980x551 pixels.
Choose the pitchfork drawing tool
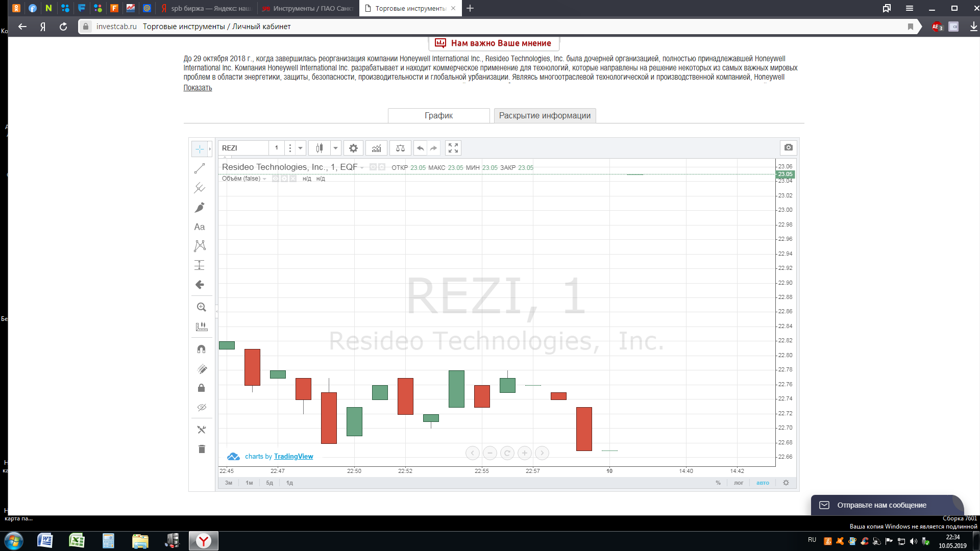(200, 188)
